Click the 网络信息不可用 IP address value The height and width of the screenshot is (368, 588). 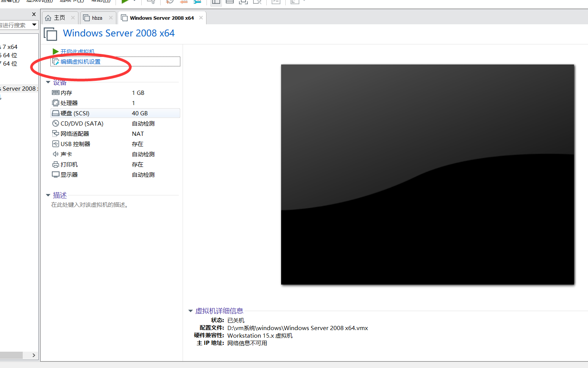(x=247, y=343)
